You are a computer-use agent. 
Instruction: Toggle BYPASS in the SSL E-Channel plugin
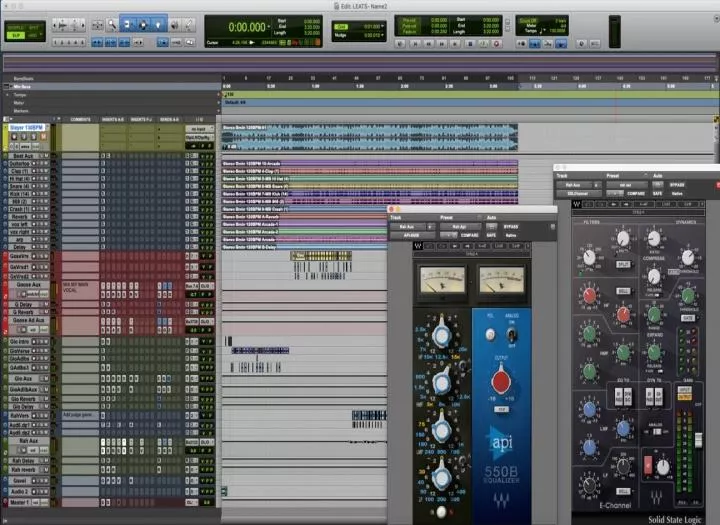[x=677, y=185]
